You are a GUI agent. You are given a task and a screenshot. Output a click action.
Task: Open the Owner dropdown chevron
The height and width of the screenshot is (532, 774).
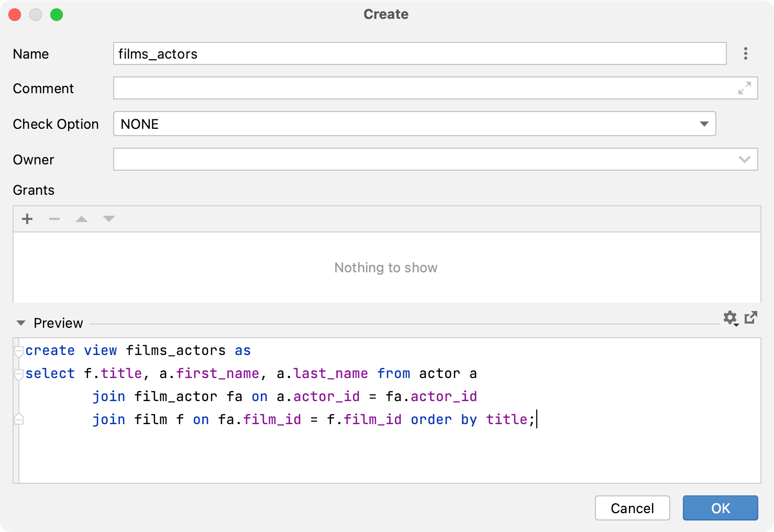744,160
